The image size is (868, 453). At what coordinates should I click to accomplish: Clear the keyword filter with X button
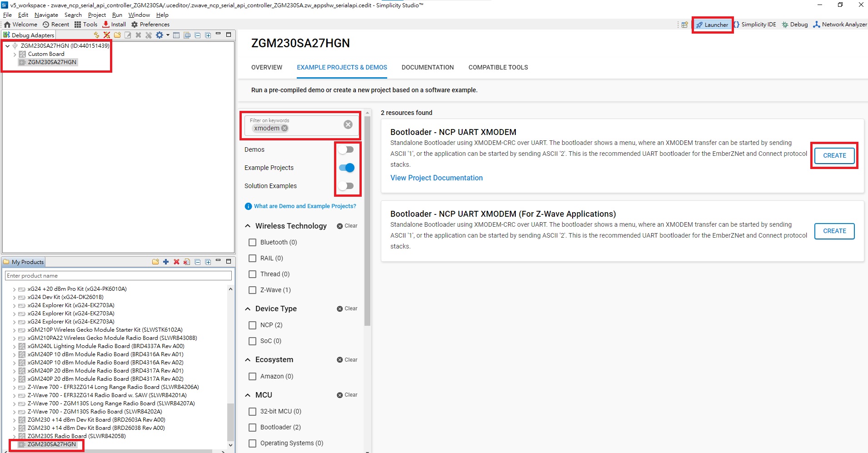pyautogui.click(x=348, y=124)
